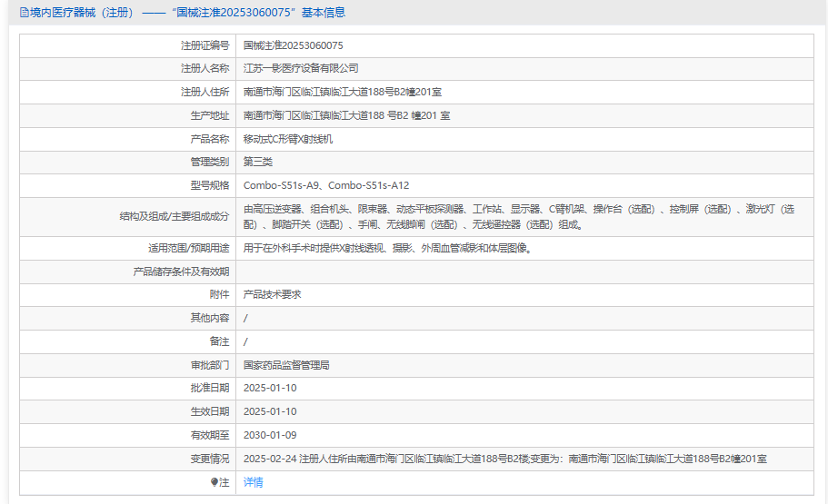Click the management category value 第三类

click(258, 162)
